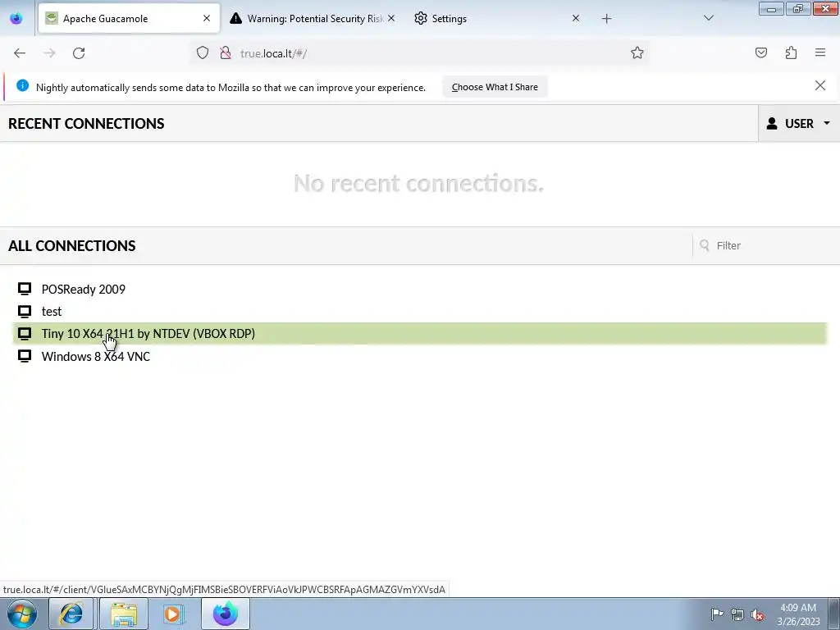The width and height of the screenshot is (840, 630).
Task: Save page to Pocket
Action: pos(761,52)
